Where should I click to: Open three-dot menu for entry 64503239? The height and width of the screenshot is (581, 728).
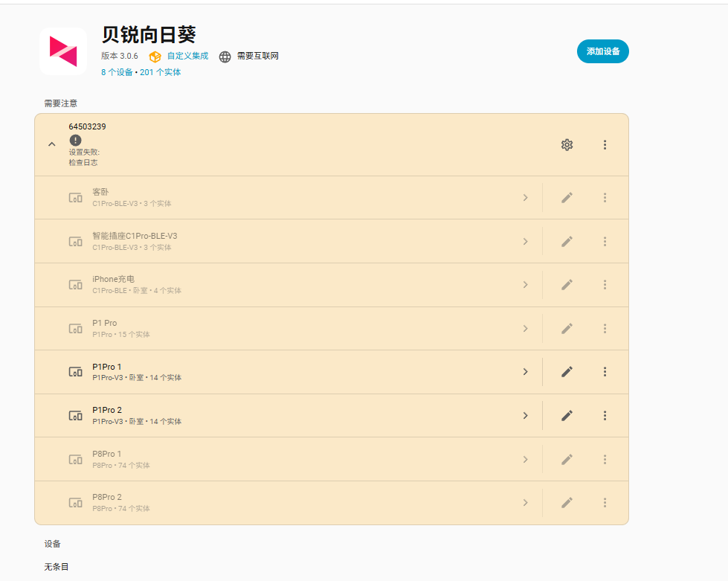pyautogui.click(x=605, y=145)
